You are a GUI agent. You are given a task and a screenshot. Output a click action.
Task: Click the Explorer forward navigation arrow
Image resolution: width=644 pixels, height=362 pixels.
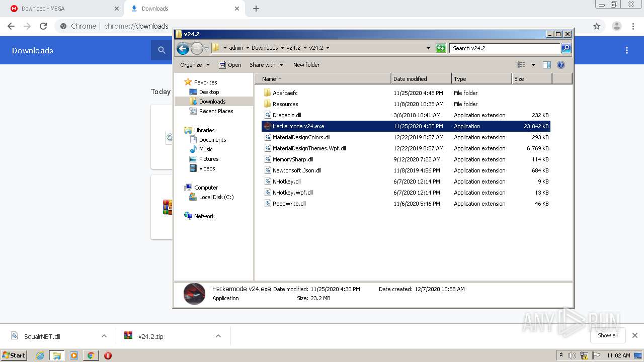click(x=197, y=48)
